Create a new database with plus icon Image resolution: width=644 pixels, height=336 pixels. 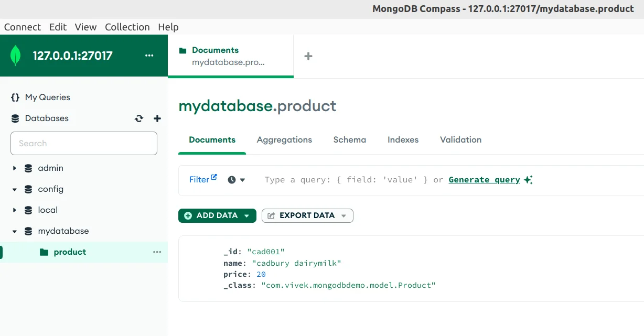[157, 118]
